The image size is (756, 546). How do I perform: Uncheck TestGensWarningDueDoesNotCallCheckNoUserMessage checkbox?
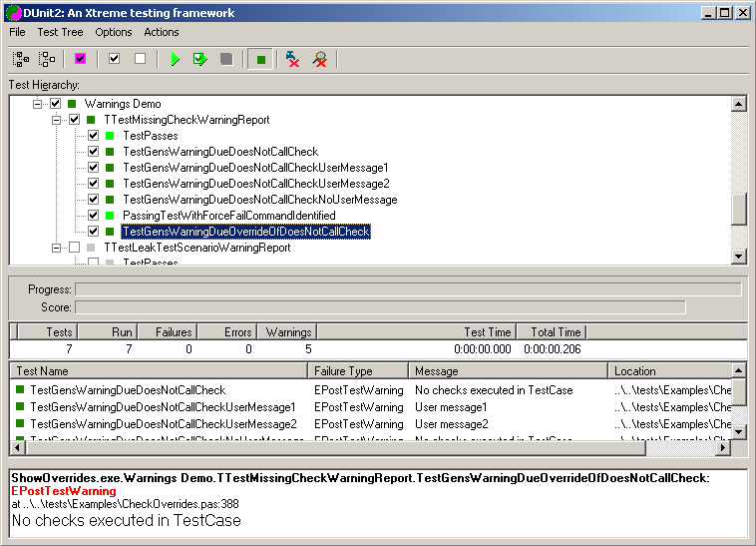(x=93, y=200)
